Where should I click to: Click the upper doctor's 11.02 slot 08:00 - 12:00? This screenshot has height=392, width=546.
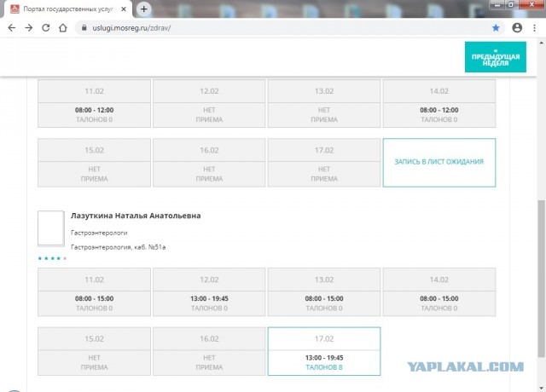95,103
